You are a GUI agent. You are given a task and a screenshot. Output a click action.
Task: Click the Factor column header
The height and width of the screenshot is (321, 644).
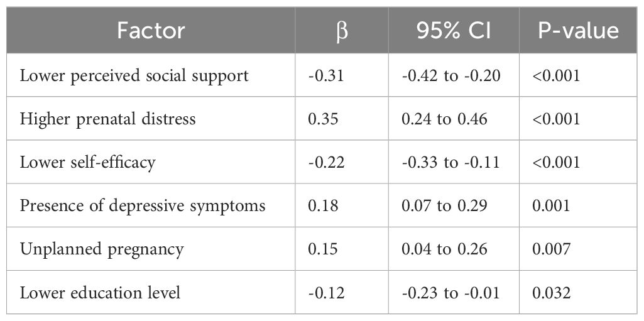coord(151,31)
